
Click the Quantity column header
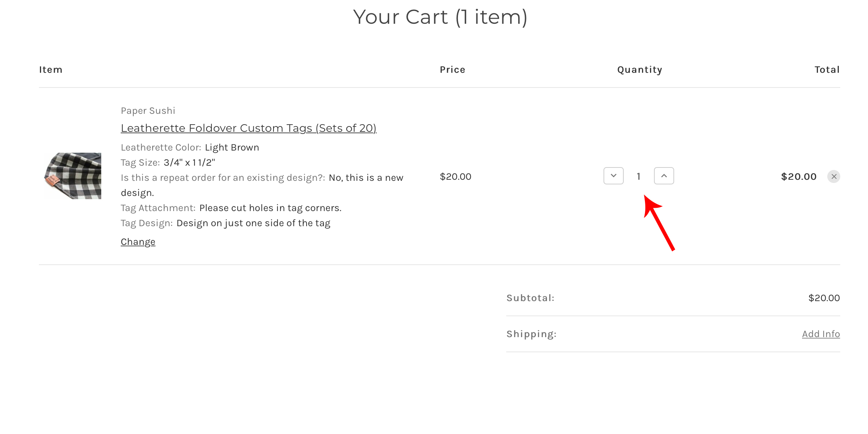[x=640, y=70]
